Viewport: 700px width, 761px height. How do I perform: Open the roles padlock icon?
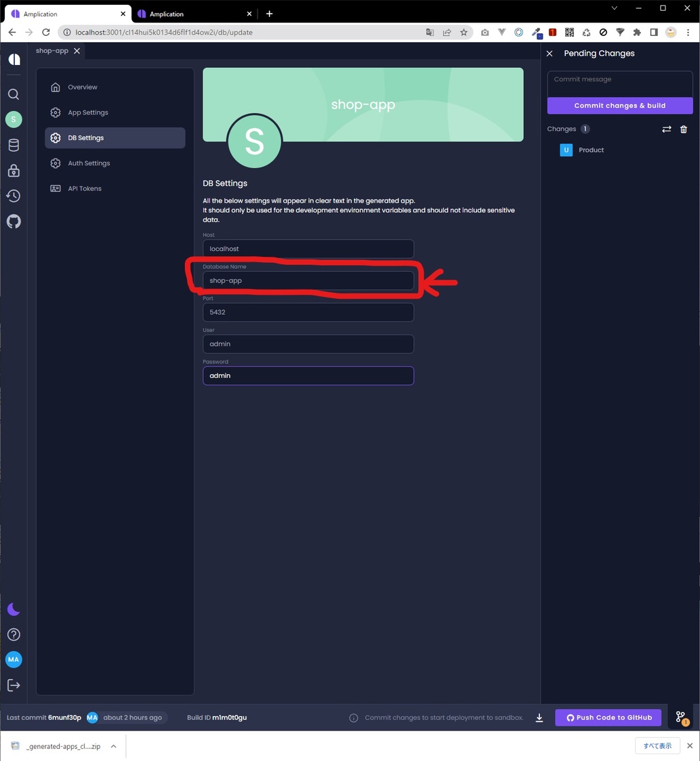(x=14, y=170)
